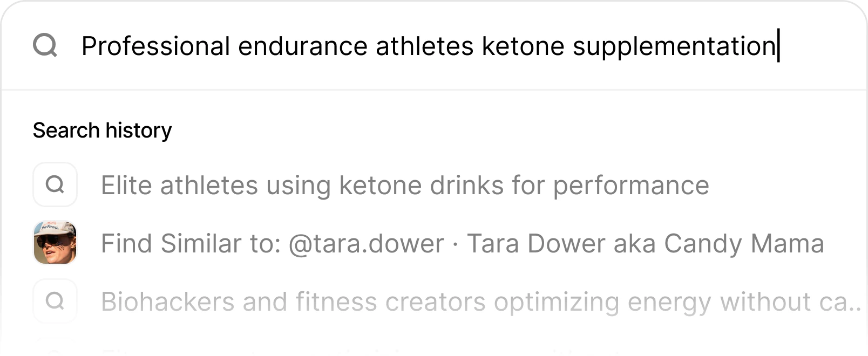The height and width of the screenshot is (356, 868).
Task: Click the word 'ketone' in search query
Action: (523, 46)
